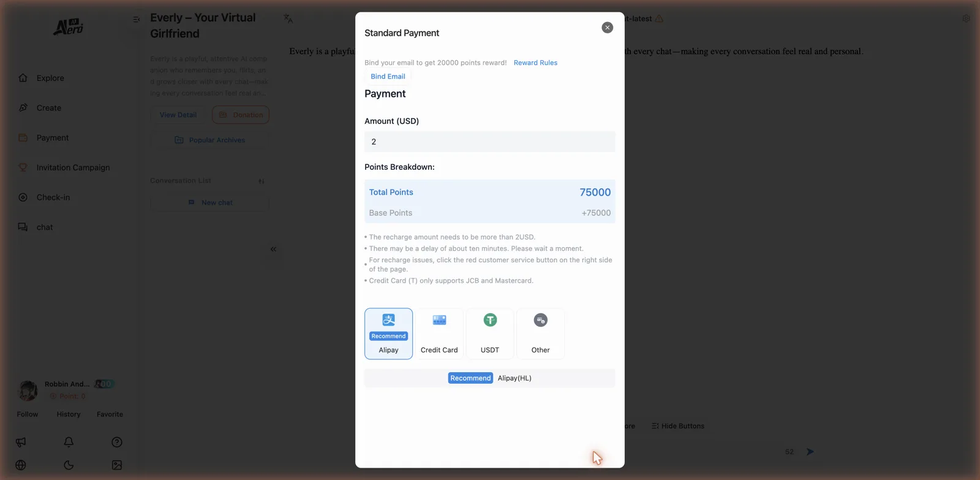Screen dimensions: 980x480
Task: Click the View Detail button
Action: 178,115
